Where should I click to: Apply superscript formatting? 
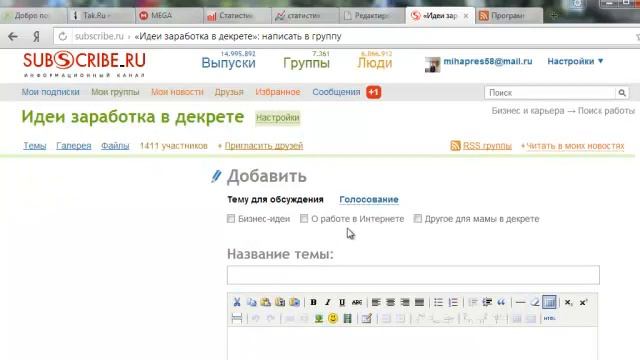[x=583, y=302]
